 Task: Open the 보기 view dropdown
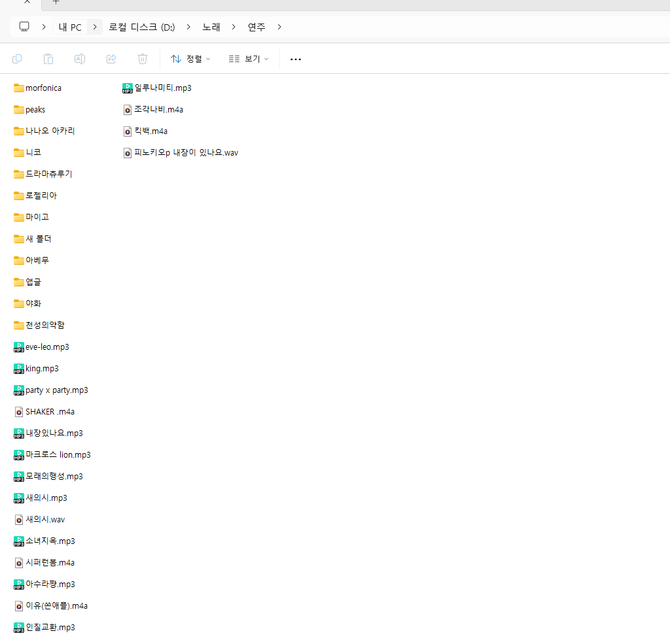pos(248,59)
